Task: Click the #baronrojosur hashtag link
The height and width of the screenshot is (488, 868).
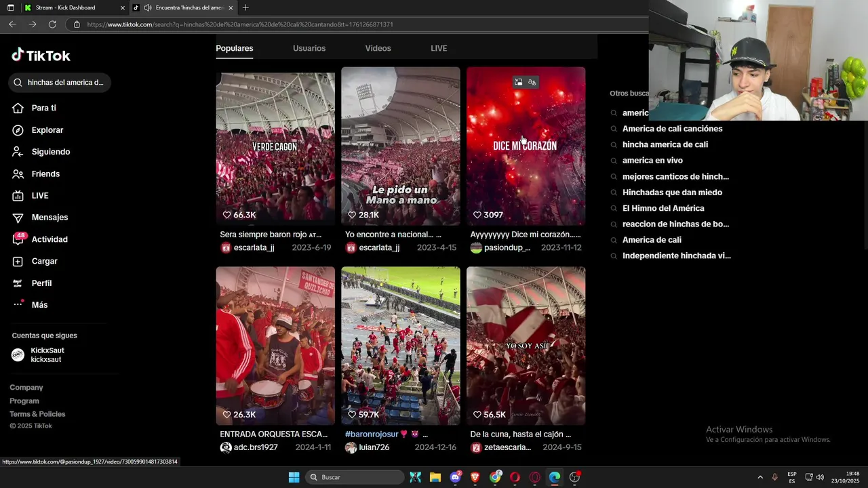Action: (372, 434)
